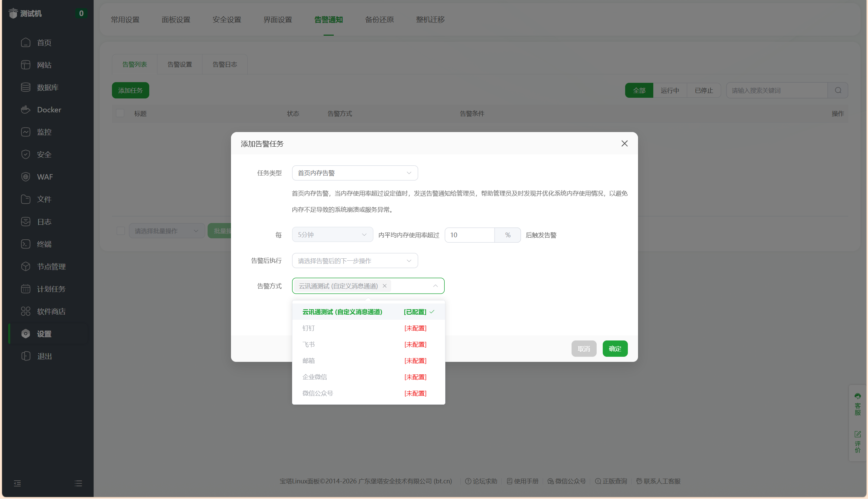Click the 添加任务 button
Viewport: 868px width, 499px height.
coord(131,91)
